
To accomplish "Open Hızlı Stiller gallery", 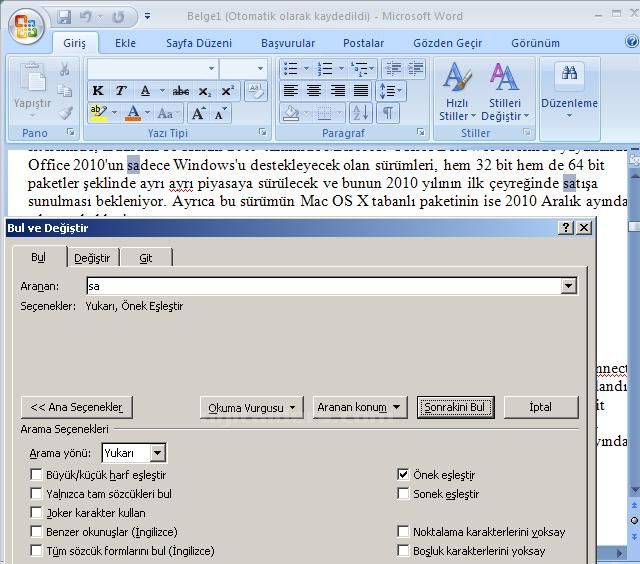I will point(457,92).
